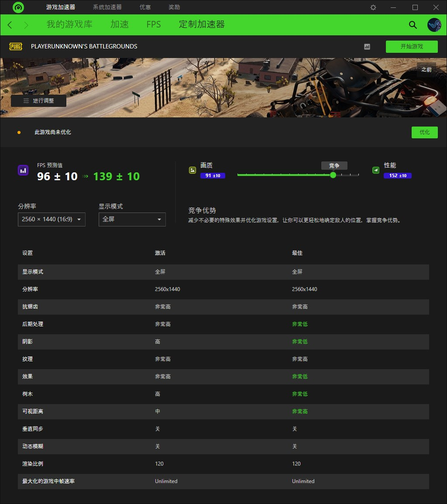Screen dimensions: 447x504
Task: Switch to the 系统加速器 tab
Action: pyautogui.click(x=107, y=7)
